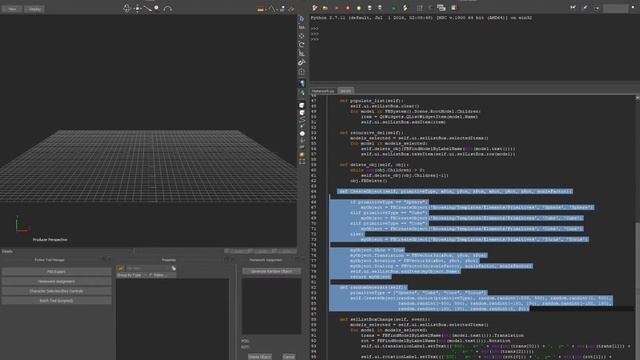Click the red and white book icon in editor toolbar
640x360 pixels.
(454, 8)
